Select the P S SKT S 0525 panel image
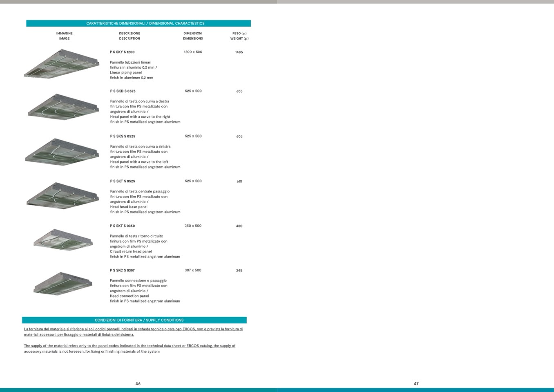The height and width of the screenshot is (392, 554). tap(63, 196)
